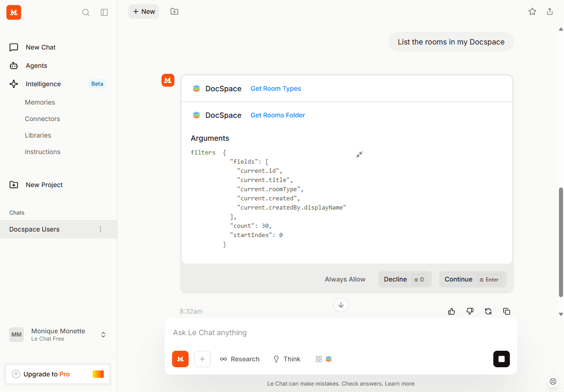
Task: Collapse the sidebar panel
Action: [x=104, y=12]
